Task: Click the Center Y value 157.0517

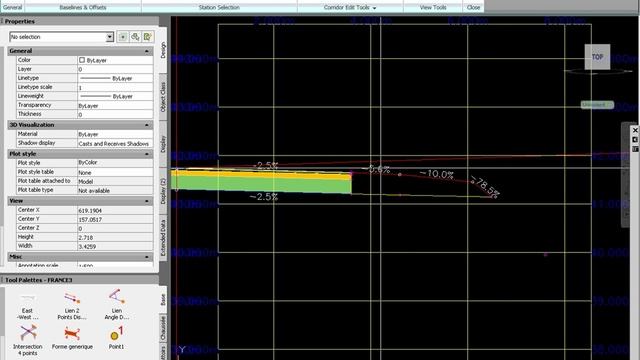Action: pyautogui.click(x=115, y=219)
